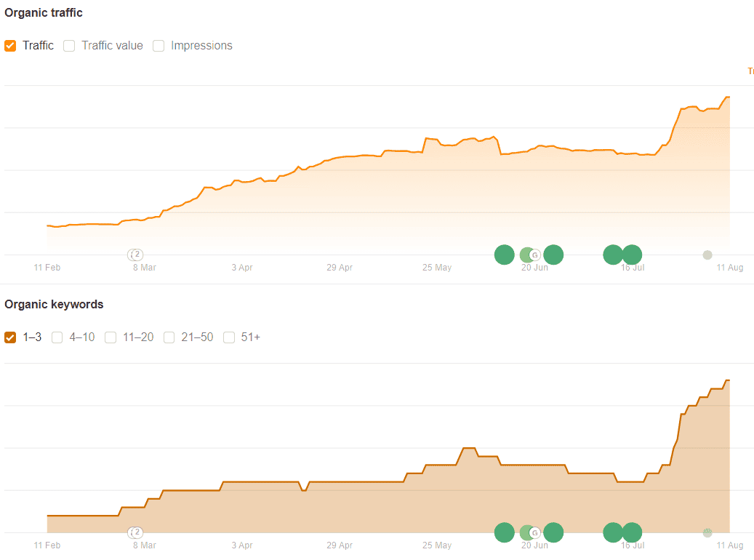
Task: Enable the 51+ keyword positions checkbox
Action: coord(229,337)
